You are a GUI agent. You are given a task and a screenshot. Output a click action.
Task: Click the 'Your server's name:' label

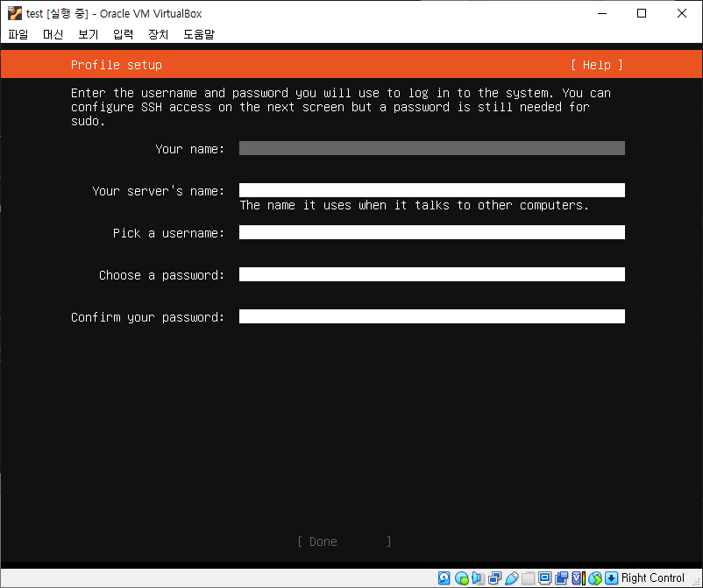(x=159, y=191)
